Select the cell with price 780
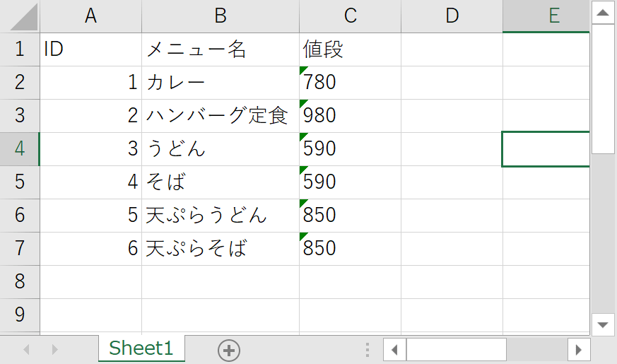Viewport: 617px width, 364px height. click(350, 83)
